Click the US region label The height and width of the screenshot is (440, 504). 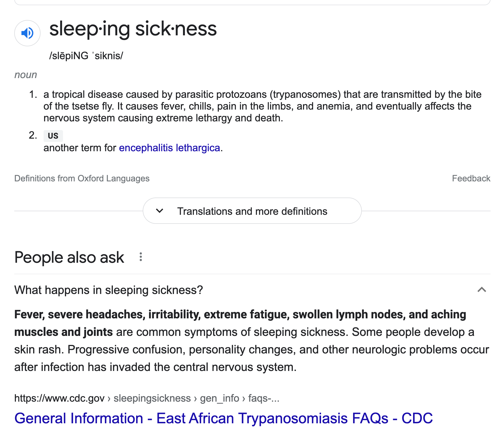53,136
